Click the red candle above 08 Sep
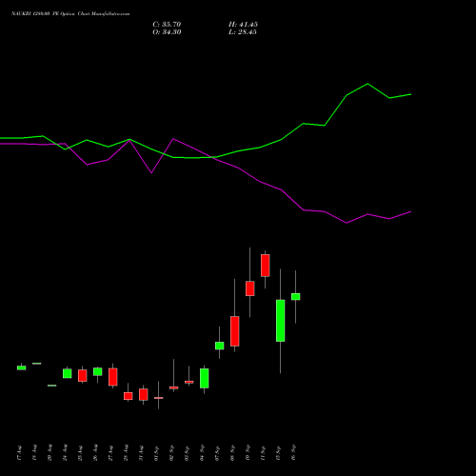The width and height of the screenshot is (476, 476). 235,331
